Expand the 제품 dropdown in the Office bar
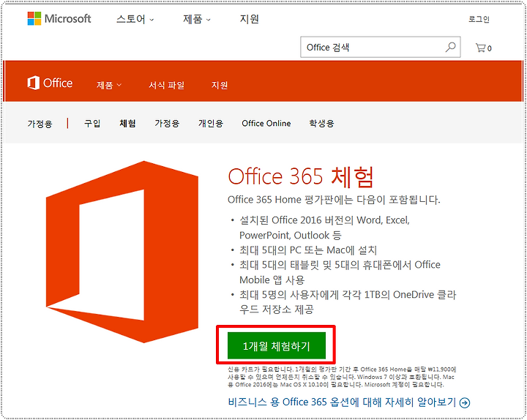Screen dimensions: 527x420 click(x=109, y=85)
